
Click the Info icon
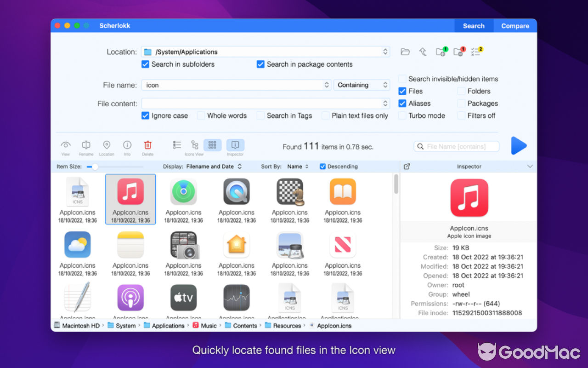click(x=127, y=144)
